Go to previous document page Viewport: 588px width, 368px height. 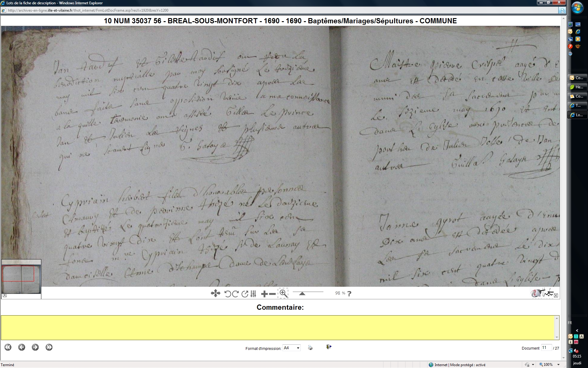pyautogui.click(x=21, y=347)
